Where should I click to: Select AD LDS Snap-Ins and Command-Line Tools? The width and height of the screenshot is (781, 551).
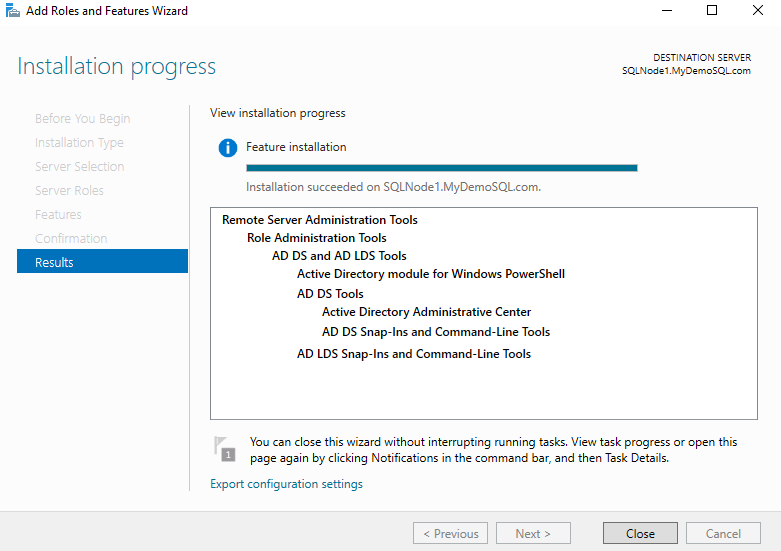click(414, 354)
